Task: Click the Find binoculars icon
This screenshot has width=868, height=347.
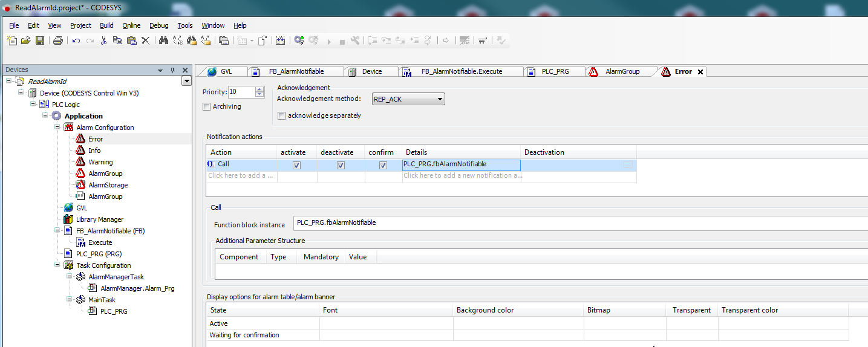Action: pos(163,41)
